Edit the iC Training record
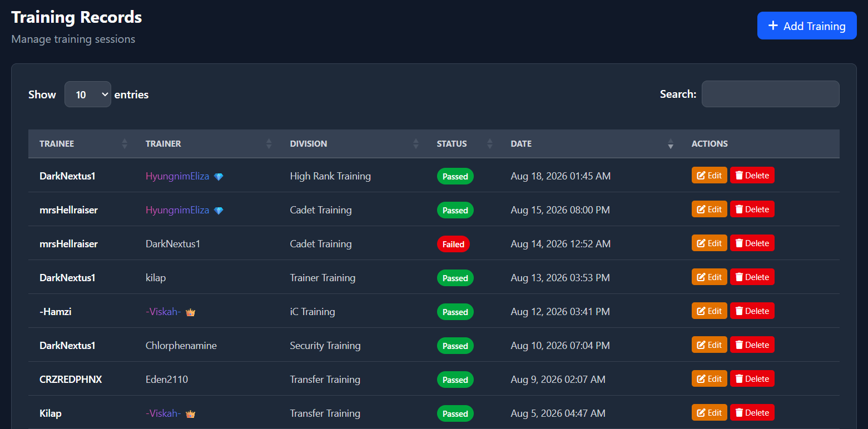The height and width of the screenshot is (429, 868). pyautogui.click(x=709, y=311)
